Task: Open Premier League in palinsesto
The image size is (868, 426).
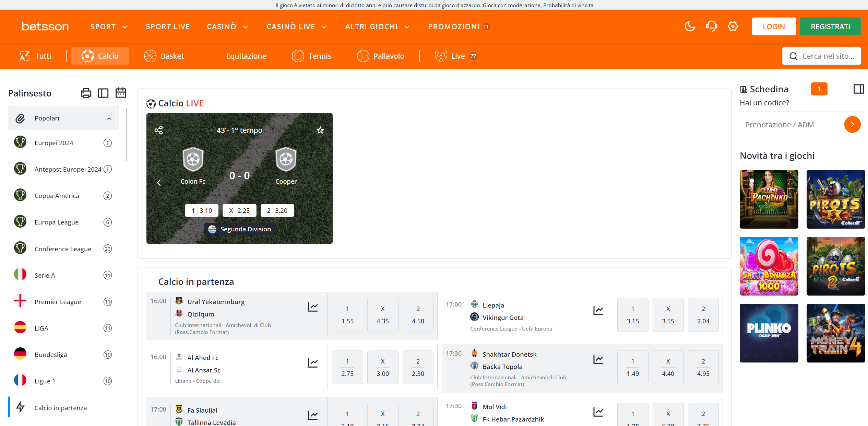Action: (63, 302)
